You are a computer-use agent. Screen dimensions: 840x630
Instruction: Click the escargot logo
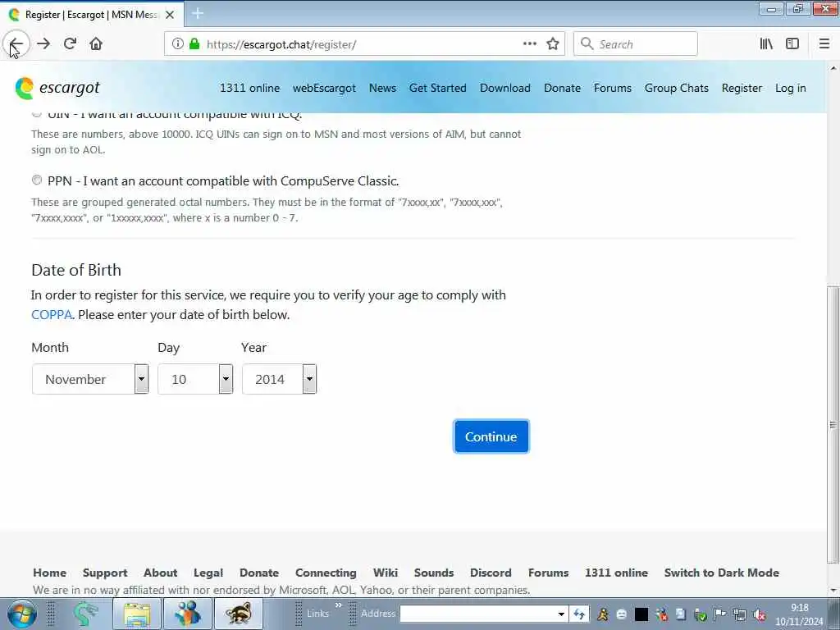coord(57,88)
